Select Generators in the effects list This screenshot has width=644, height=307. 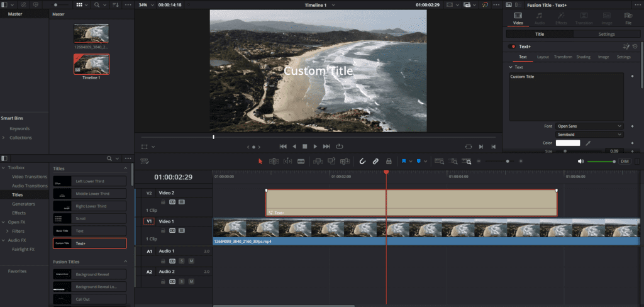point(23,204)
